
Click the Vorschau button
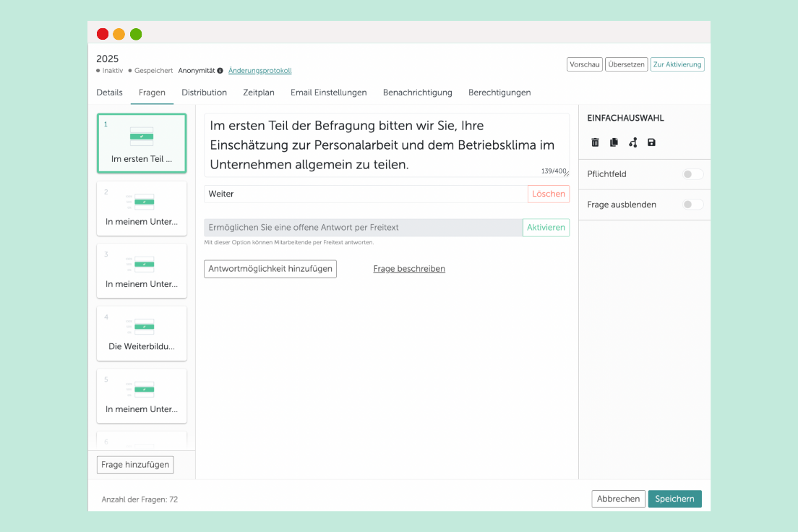pos(584,64)
